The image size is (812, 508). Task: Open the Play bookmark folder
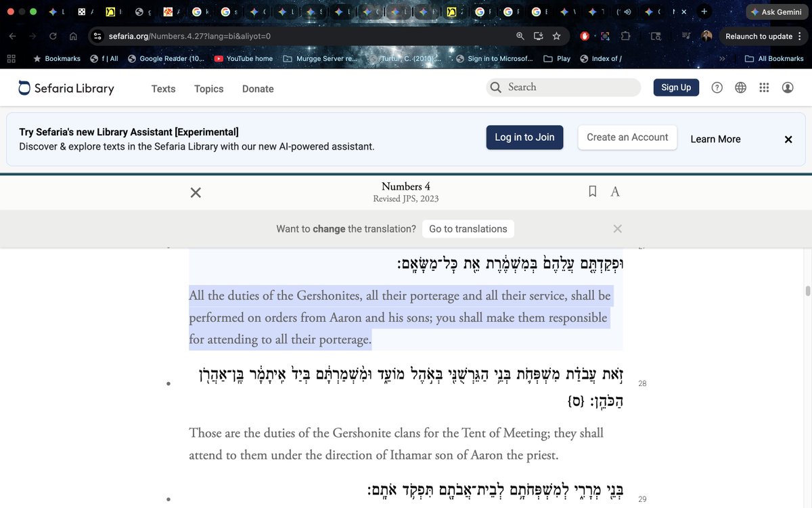coord(557,59)
